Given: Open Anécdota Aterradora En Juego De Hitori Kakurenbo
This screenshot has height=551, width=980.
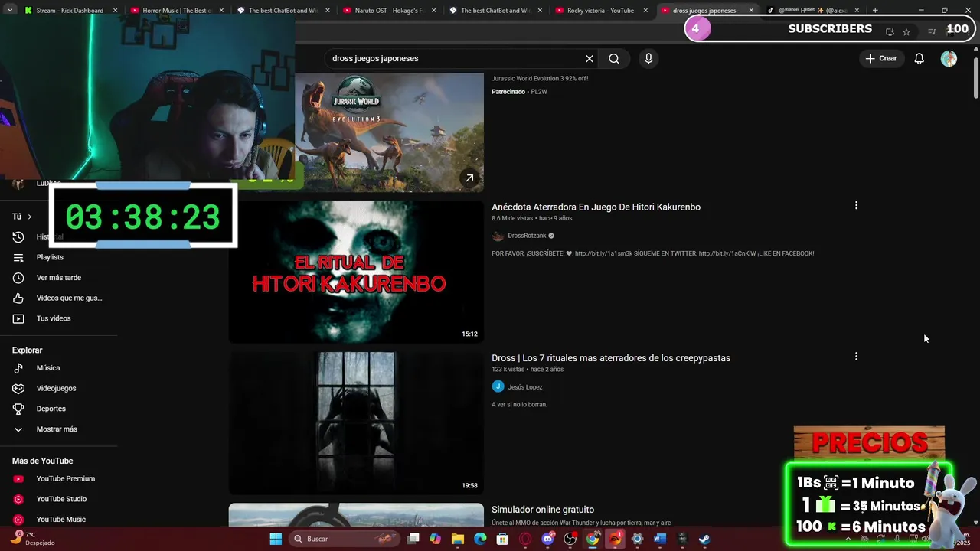Looking at the screenshot, I should coord(596,207).
